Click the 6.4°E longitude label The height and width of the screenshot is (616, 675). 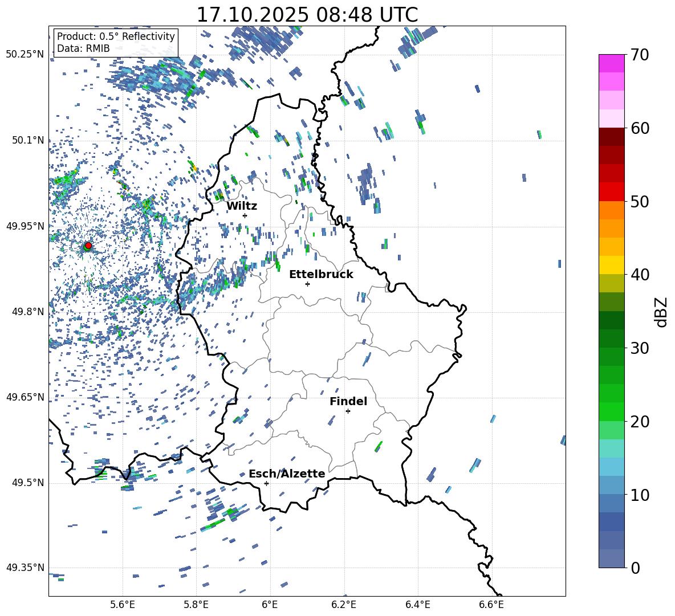417,605
